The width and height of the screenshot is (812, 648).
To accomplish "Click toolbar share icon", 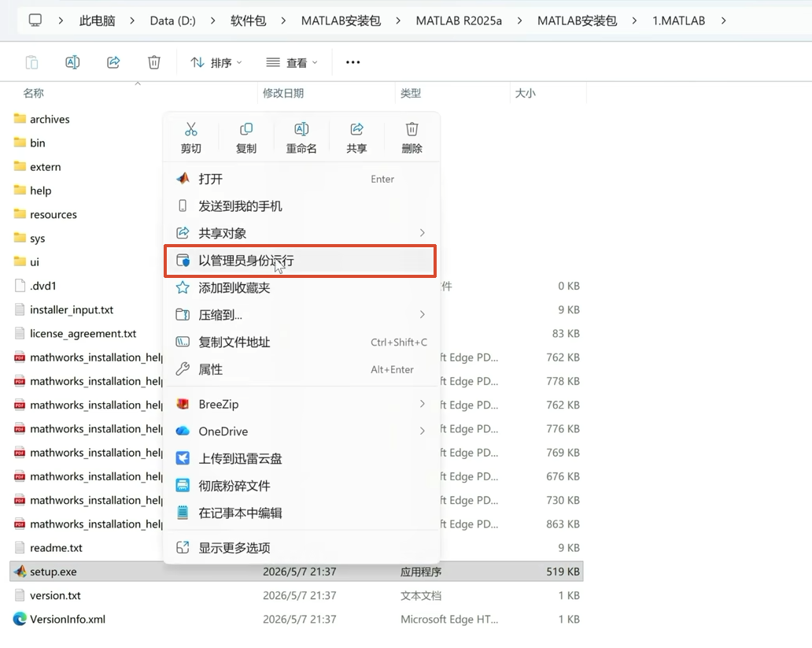I will click(113, 62).
